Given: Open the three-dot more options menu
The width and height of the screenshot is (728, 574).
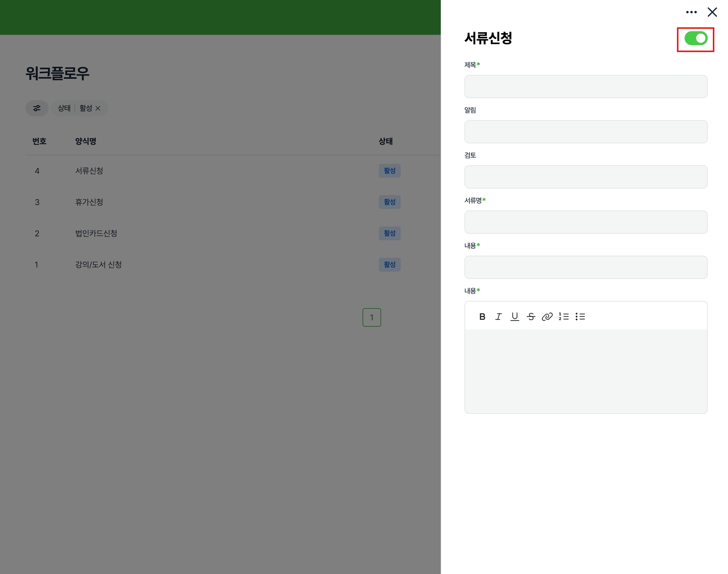Looking at the screenshot, I should (x=691, y=12).
